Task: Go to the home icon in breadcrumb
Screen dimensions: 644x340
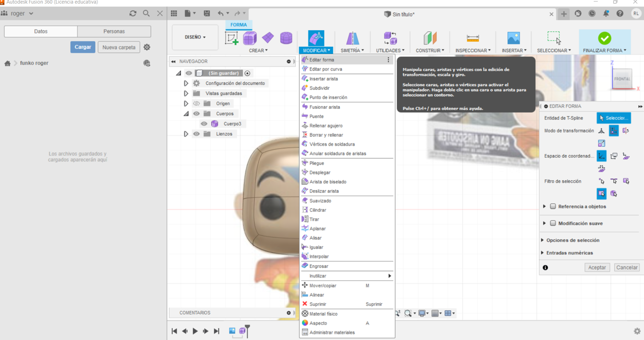Action: coord(7,63)
